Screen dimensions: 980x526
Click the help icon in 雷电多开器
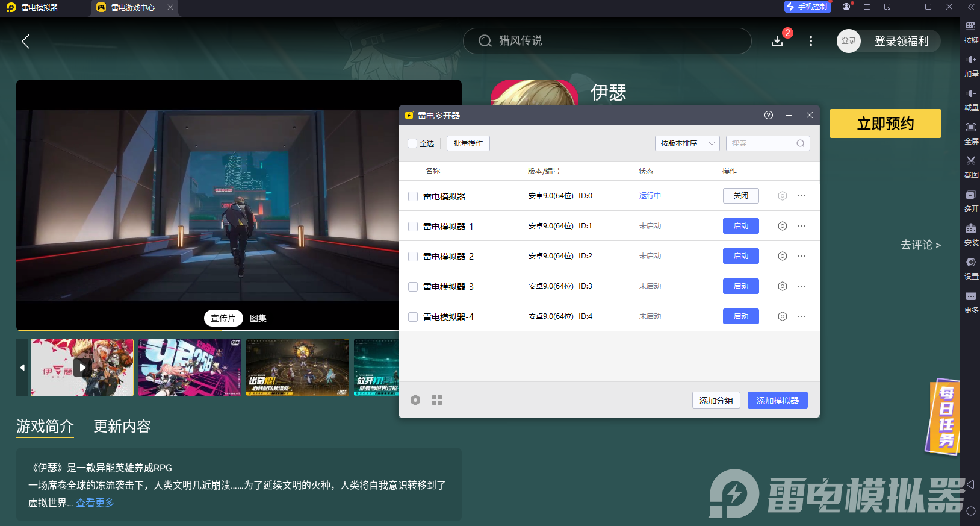coord(769,115)
